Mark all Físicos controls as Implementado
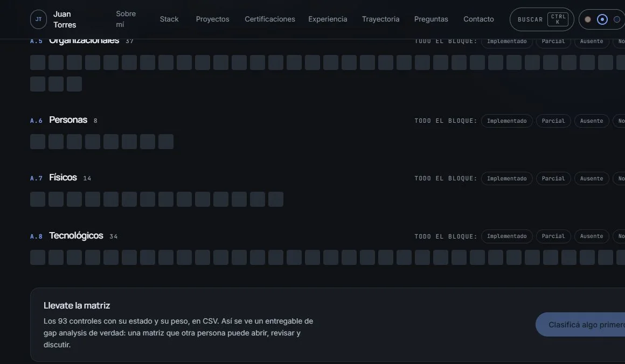The width and height of the screenshot is (625, 364). pos(506,178)
